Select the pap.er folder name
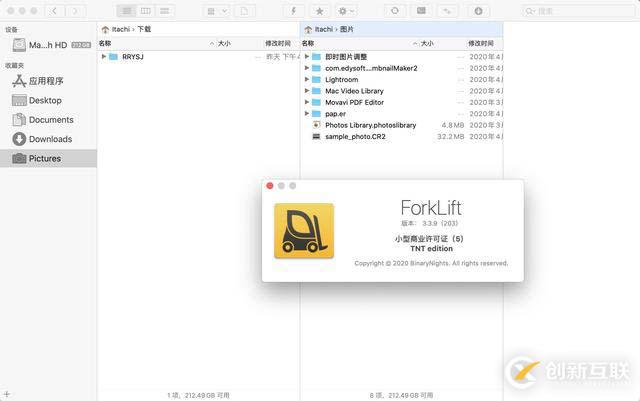This screenshot has width=640, height=401. (x=336, y=114)
